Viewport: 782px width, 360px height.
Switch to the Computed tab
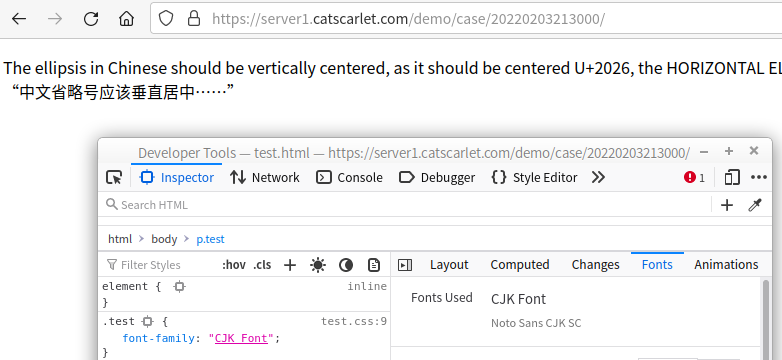click(520, 265)
